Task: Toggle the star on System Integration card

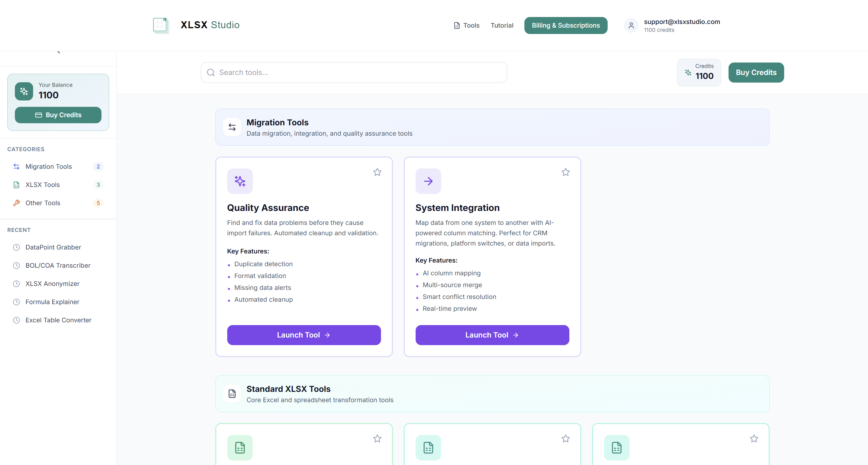Action: click(565, 172)
